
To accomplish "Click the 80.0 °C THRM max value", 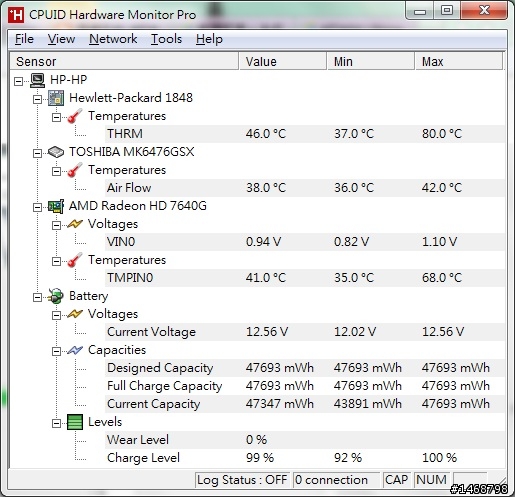I will click(442, 134).
